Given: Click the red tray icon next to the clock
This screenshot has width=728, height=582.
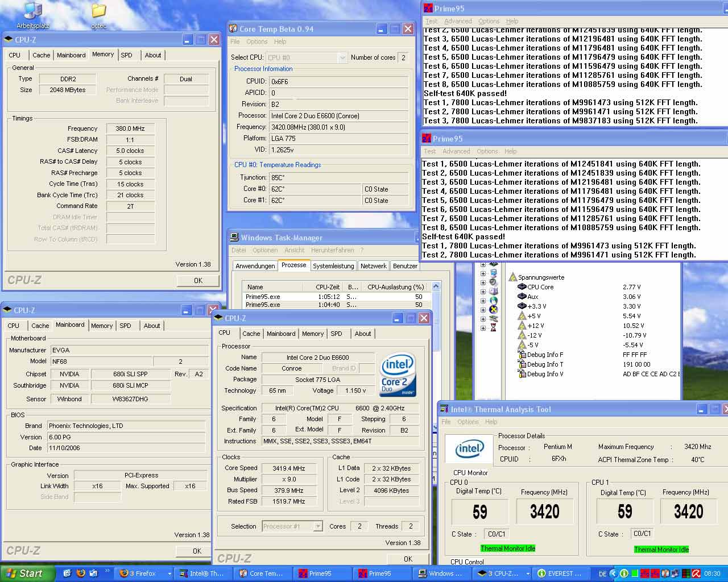Looking at the screenshot, I should (x=696, y=573).
